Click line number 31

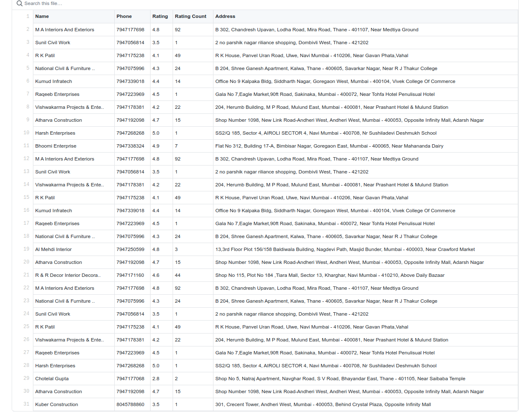pyautogui.click(x=26, y=404)
